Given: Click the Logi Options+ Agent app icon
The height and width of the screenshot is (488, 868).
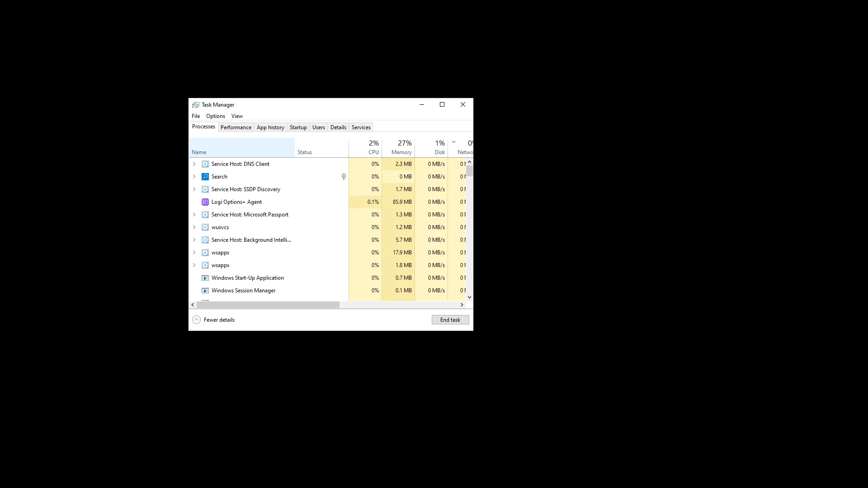Looking at the screenshot, I should pos(205,202).
